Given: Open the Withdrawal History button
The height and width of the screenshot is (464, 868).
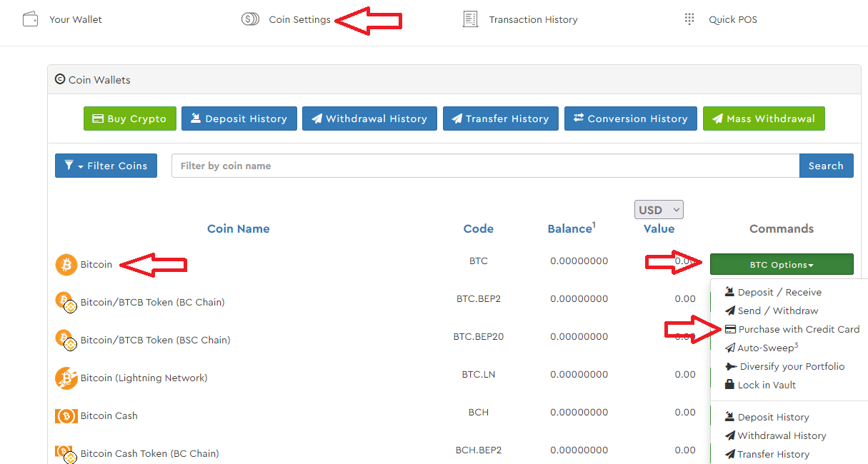Looking at the screenshot, I should point(369,118).
